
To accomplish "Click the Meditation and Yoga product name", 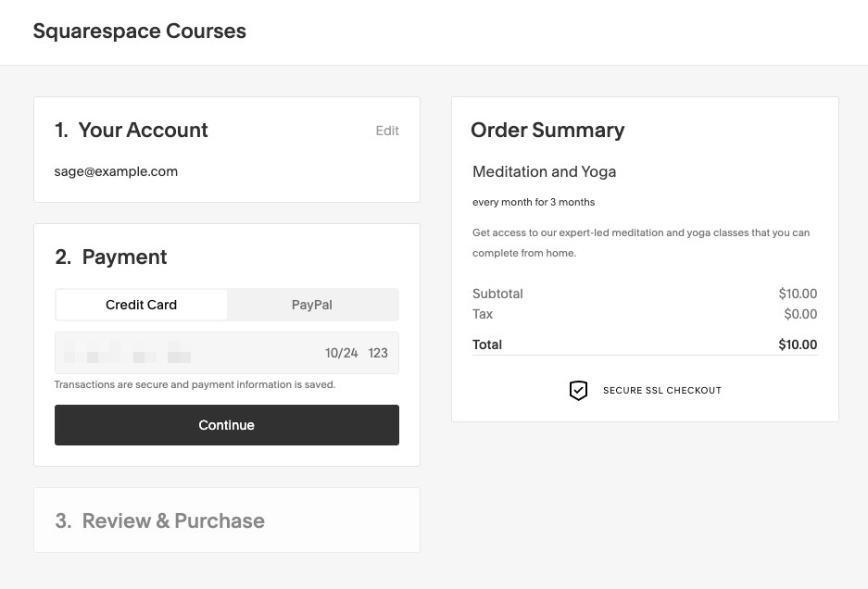I will tap(544, 171).
